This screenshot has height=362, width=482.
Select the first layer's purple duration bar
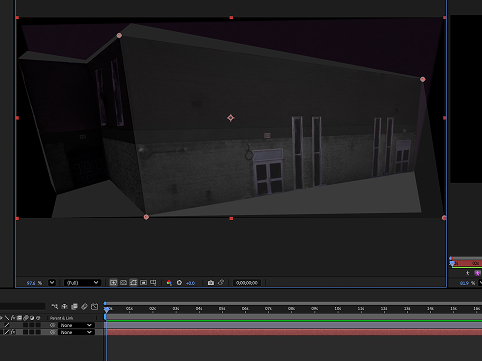pos(294,325)
